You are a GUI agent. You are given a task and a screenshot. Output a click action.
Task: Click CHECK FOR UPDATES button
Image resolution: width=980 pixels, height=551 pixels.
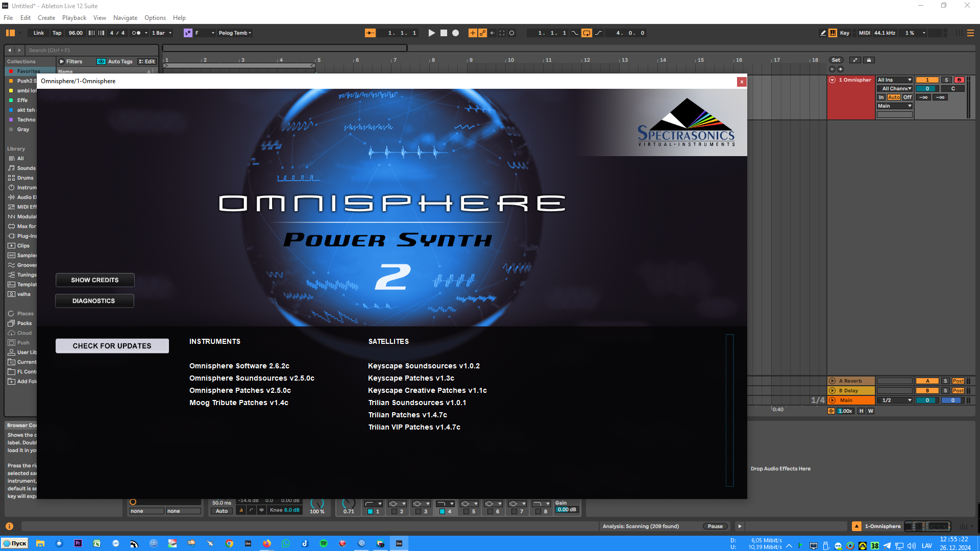point(112,346)
